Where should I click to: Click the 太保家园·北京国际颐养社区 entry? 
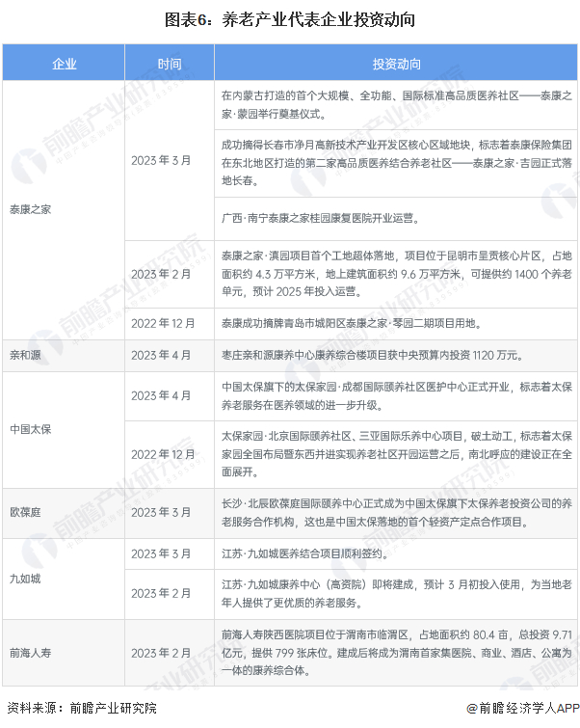coord(396,454)
